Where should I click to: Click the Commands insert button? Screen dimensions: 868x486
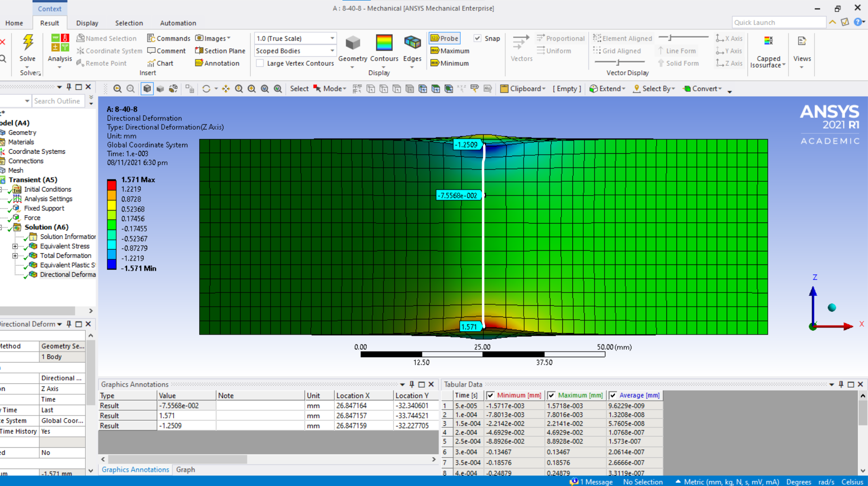(x=168, y=38)
